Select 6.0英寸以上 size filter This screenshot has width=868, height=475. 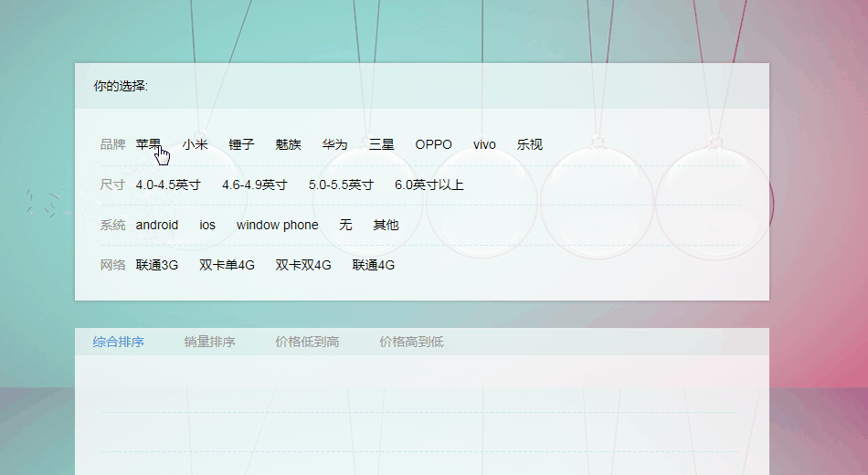coord(429,185)
